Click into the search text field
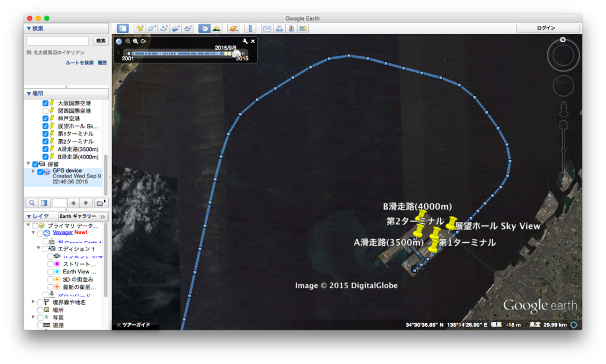The width and height of the screenshot is (606, 364). pos(57,41)
